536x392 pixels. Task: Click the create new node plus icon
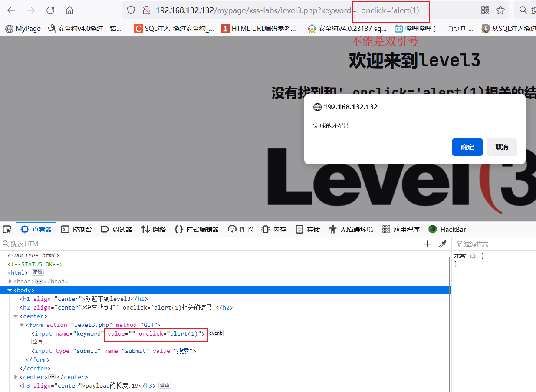click(x=427, y=244)
